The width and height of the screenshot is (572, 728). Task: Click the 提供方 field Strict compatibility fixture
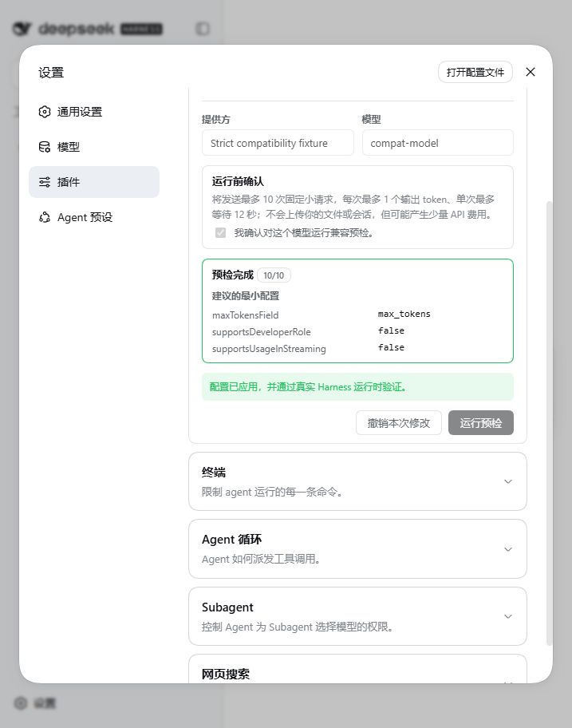[278, 143]
